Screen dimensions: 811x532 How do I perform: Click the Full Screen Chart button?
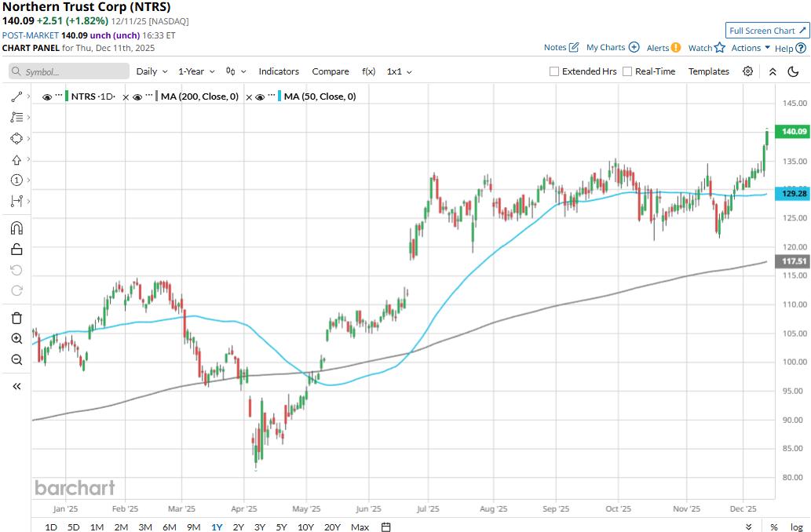767,31
